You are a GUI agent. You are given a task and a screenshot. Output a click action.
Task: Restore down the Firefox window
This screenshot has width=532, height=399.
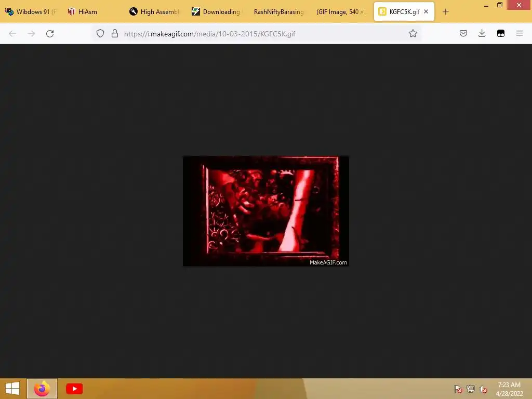(500, 5)
